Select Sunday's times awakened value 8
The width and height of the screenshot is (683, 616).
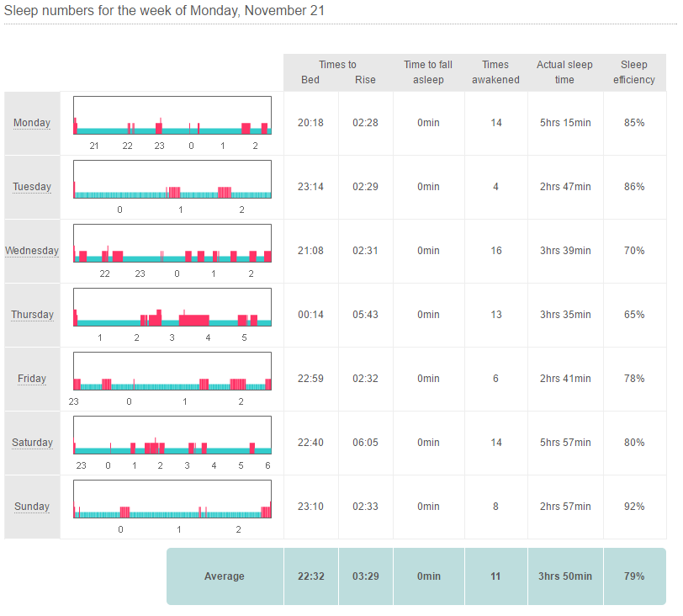(x=495, y=507)
